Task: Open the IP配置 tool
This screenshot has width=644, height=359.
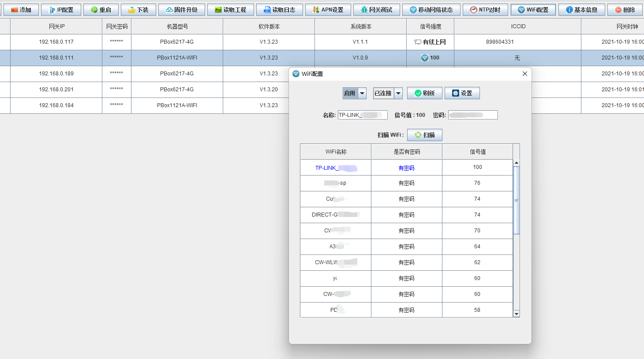Action: click(61, 10)
